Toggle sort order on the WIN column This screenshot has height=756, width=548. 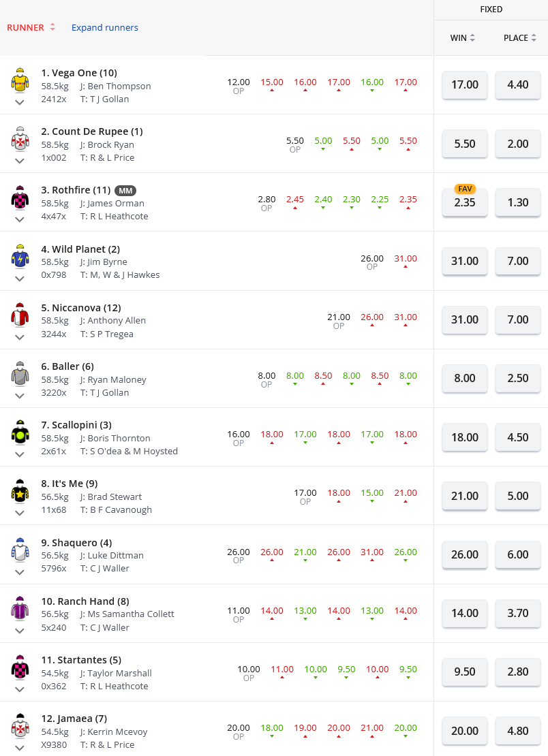(462, 37)
